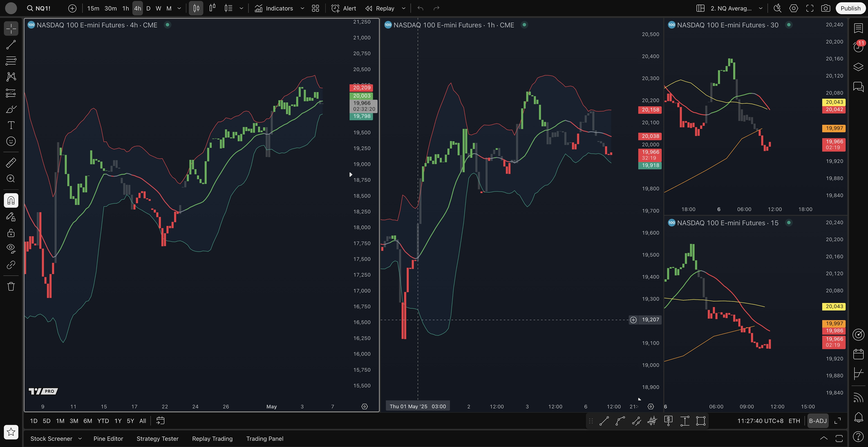Expand the Stock Screener dropdown arrow
Viewport: 868px width, 447px height.
[x=80, y=439]
